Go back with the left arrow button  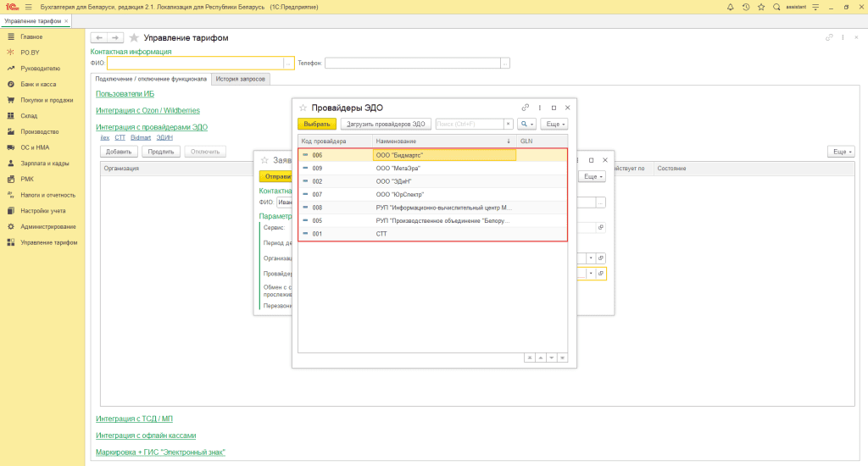[x=98, y=38]
